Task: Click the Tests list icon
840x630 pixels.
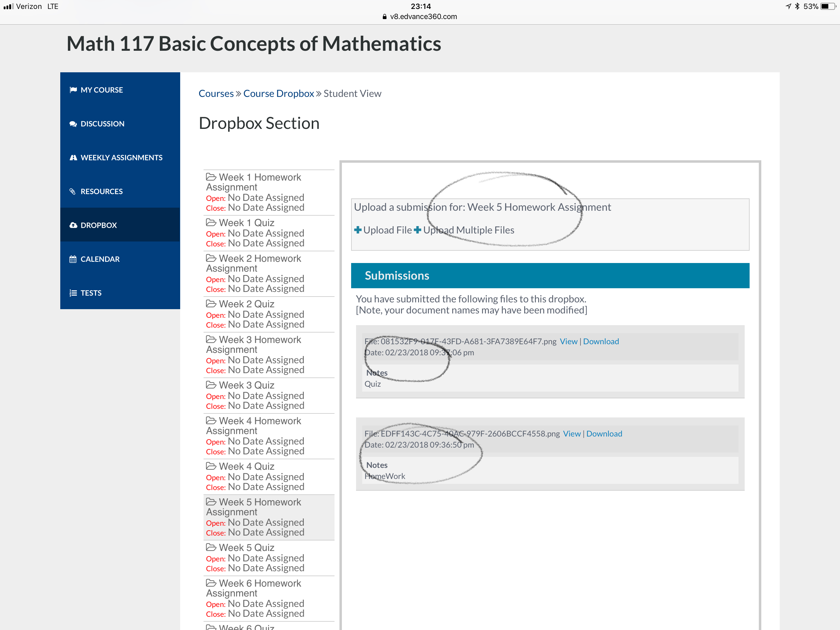Action: coord(73,293)
